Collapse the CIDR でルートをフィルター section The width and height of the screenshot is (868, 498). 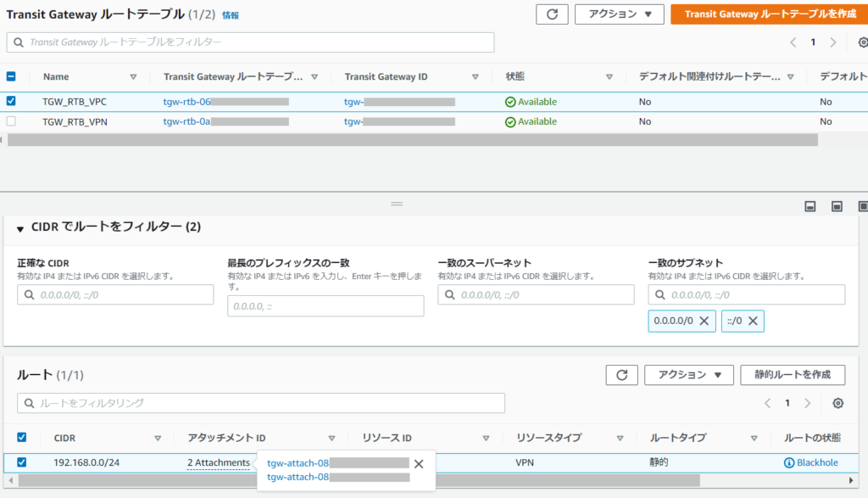point(20,228)
